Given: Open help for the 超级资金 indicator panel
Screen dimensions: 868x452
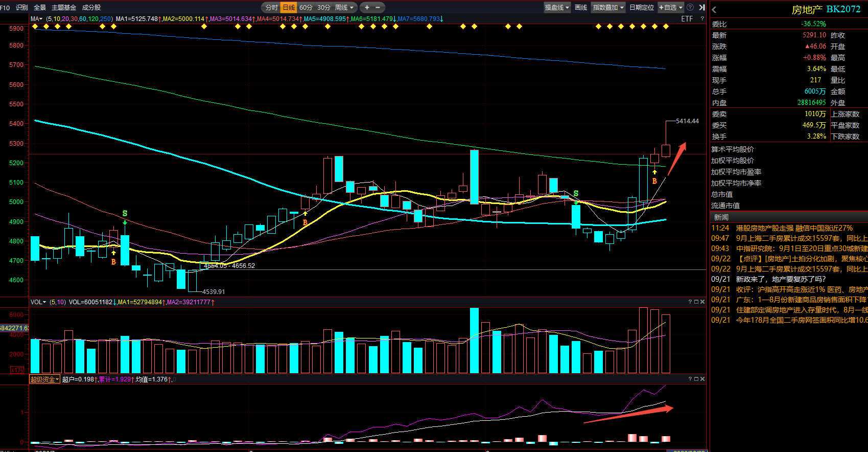Looking at the screenshot, I should 690,379.
